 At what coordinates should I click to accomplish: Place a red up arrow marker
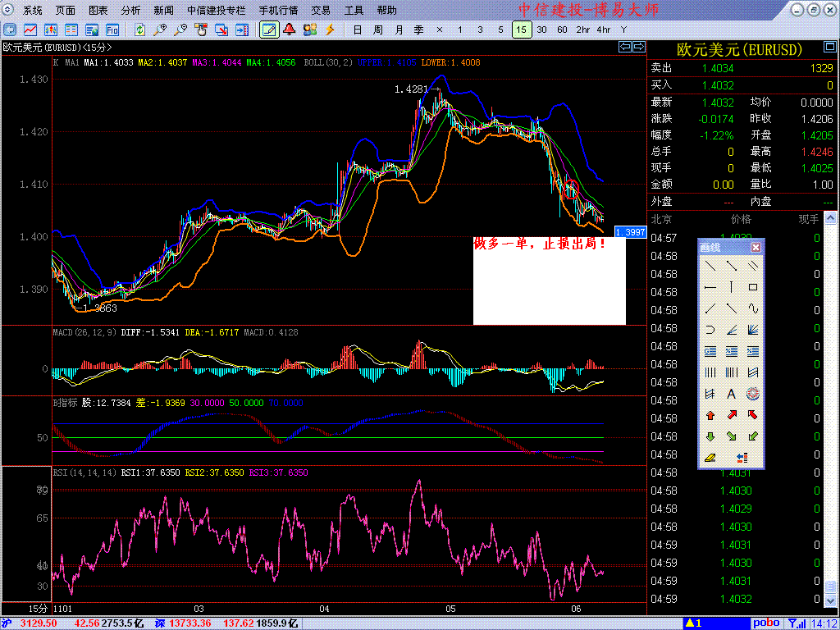(710, 415)
